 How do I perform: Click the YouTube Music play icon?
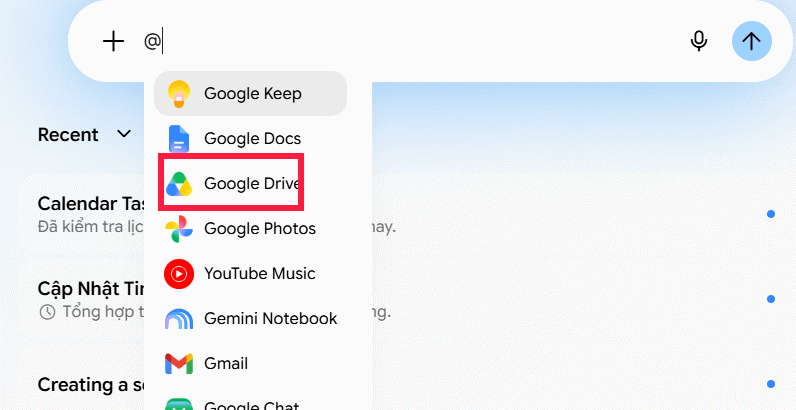click(x=178, y=274)
